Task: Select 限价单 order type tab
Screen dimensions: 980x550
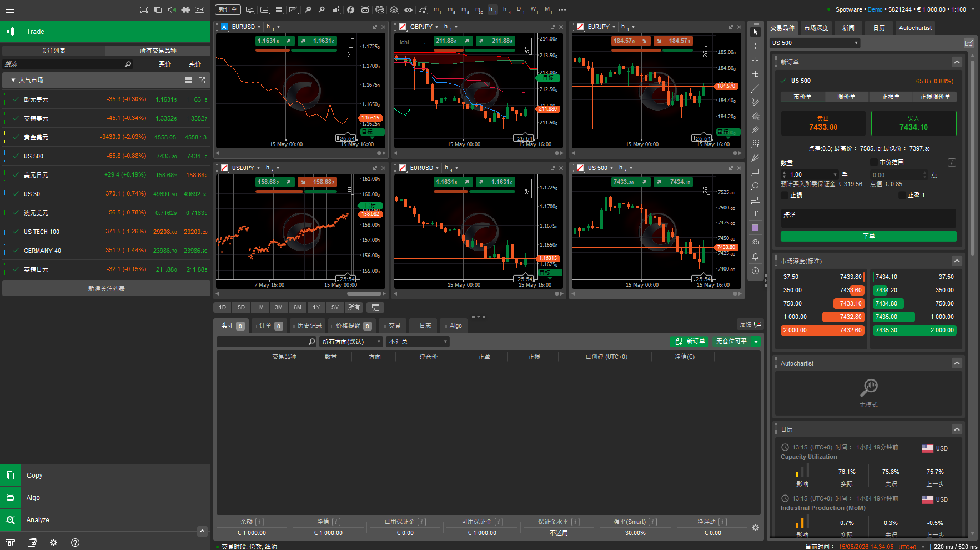Action: tap(846, 97)
